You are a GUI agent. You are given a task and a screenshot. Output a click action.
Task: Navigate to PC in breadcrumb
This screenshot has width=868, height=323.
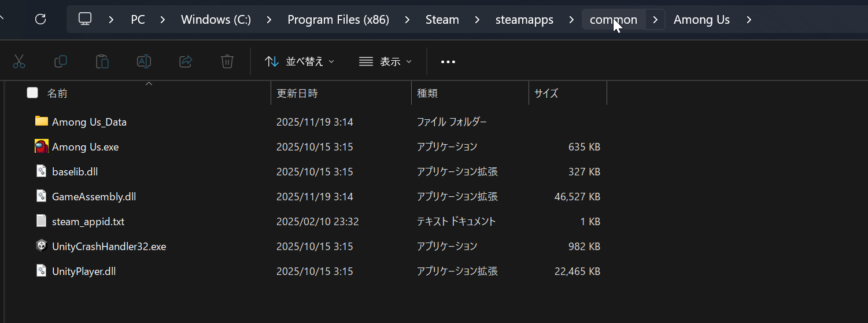[x=138, y=20]
